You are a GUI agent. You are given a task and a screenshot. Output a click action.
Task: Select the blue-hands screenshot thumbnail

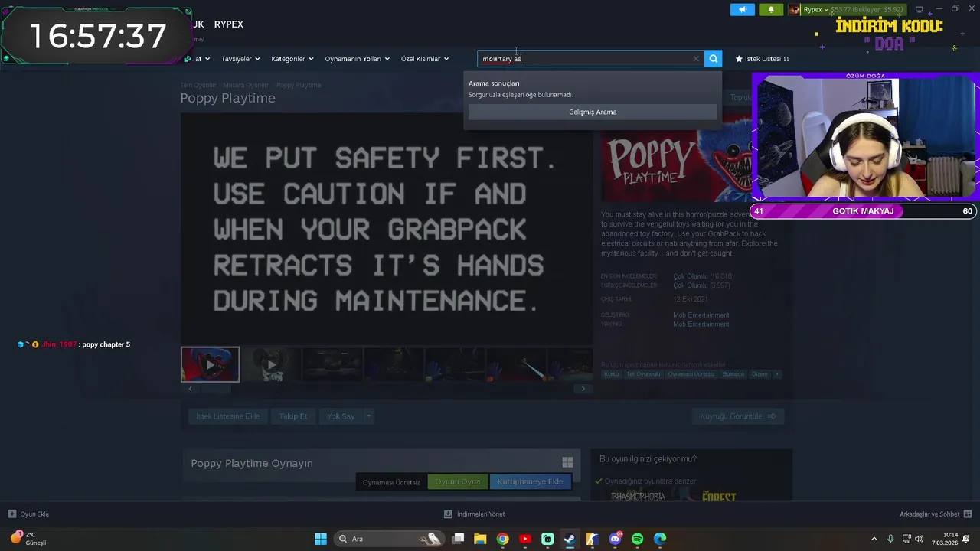pos(455,365)
